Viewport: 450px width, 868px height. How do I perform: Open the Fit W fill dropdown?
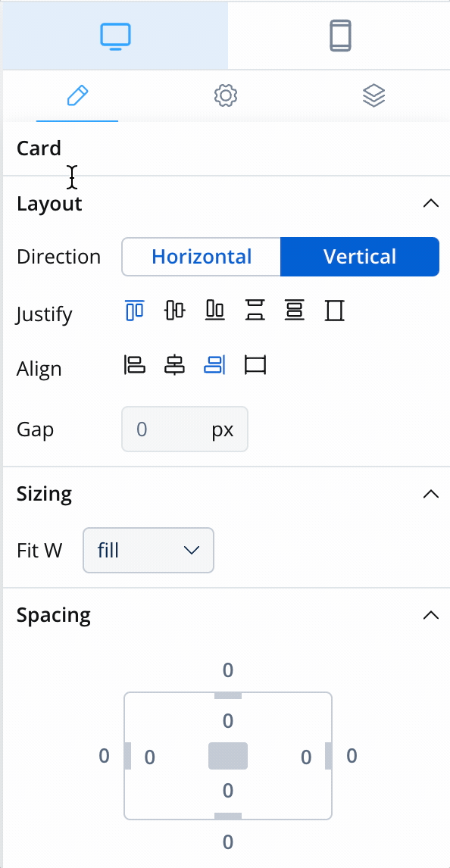point(148,550)
